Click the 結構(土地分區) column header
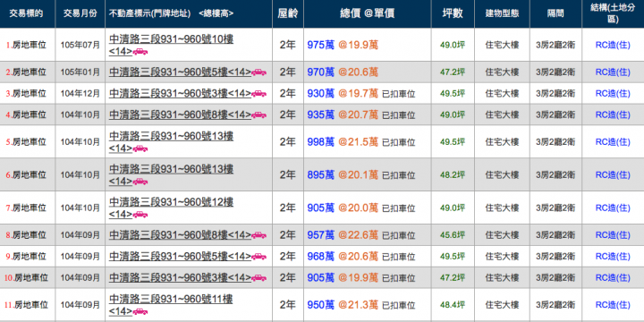This screenshot has width=644, height=322. [613, 13]
